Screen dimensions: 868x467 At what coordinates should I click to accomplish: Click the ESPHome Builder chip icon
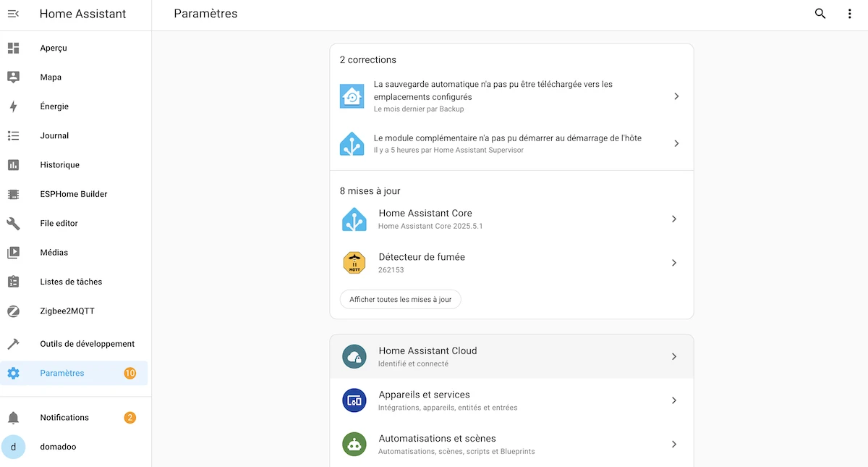[x=13, y=194]
